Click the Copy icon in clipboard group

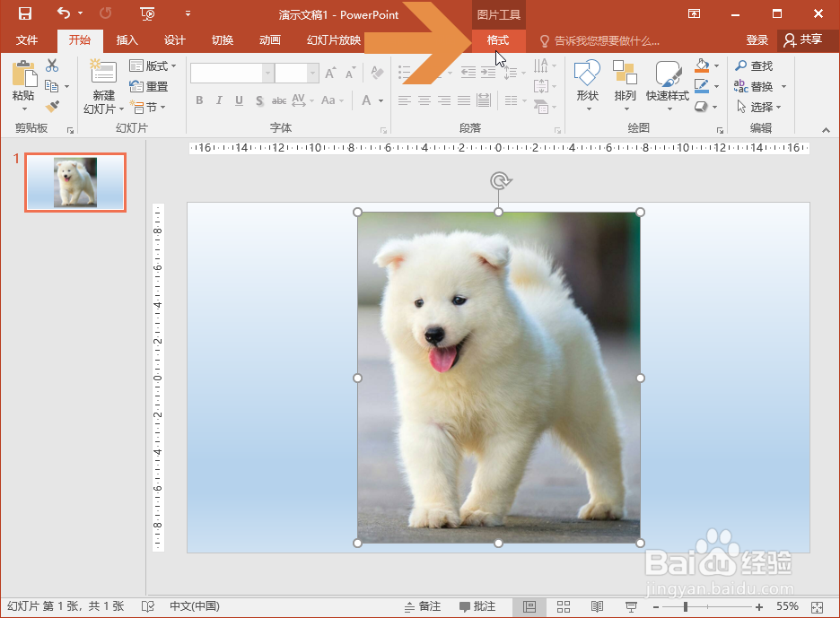click(x=51, y=86)
